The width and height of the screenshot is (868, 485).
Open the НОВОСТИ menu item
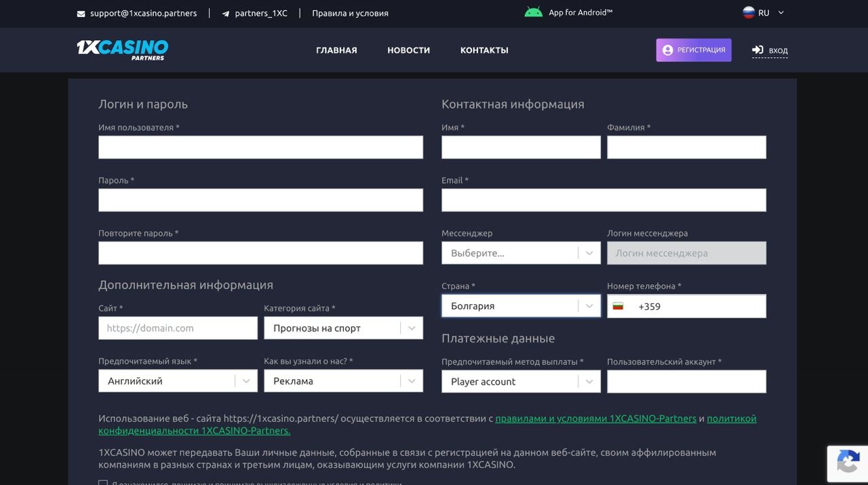pyautogui.click(x=408, y=50)
